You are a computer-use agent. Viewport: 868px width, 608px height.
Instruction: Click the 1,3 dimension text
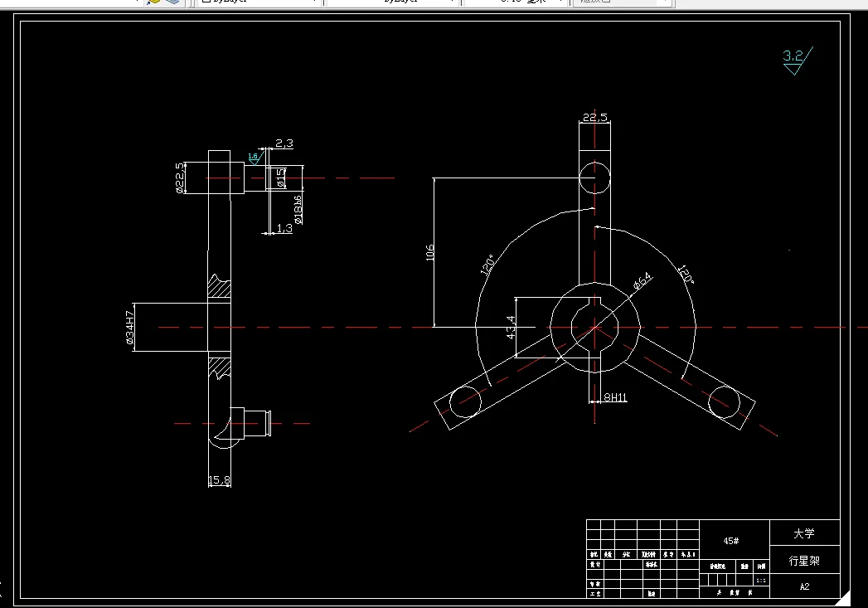(284, 228)
